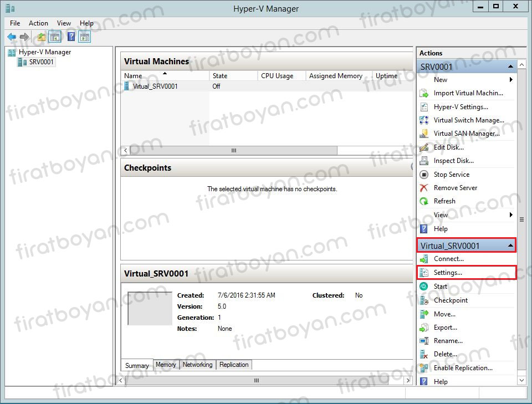This screenshot has width=532, height=404.
Task: Click the Up one level toolbar icon
Action: [x=42, y=37]
